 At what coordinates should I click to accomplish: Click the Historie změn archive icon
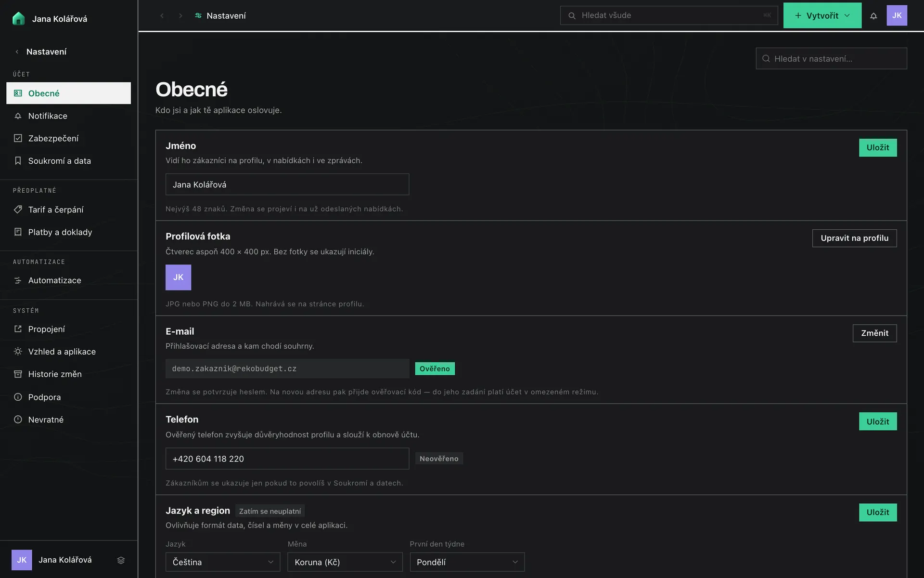18,374
